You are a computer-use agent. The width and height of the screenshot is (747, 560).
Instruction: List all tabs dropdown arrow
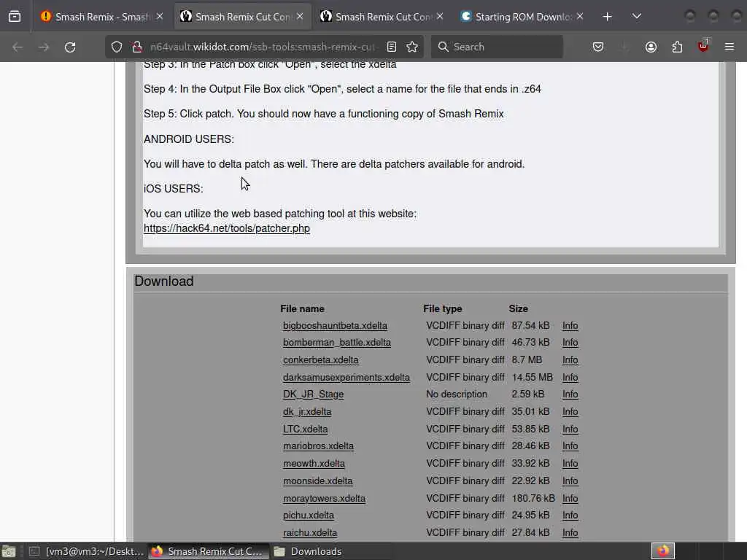pos(636,17)
